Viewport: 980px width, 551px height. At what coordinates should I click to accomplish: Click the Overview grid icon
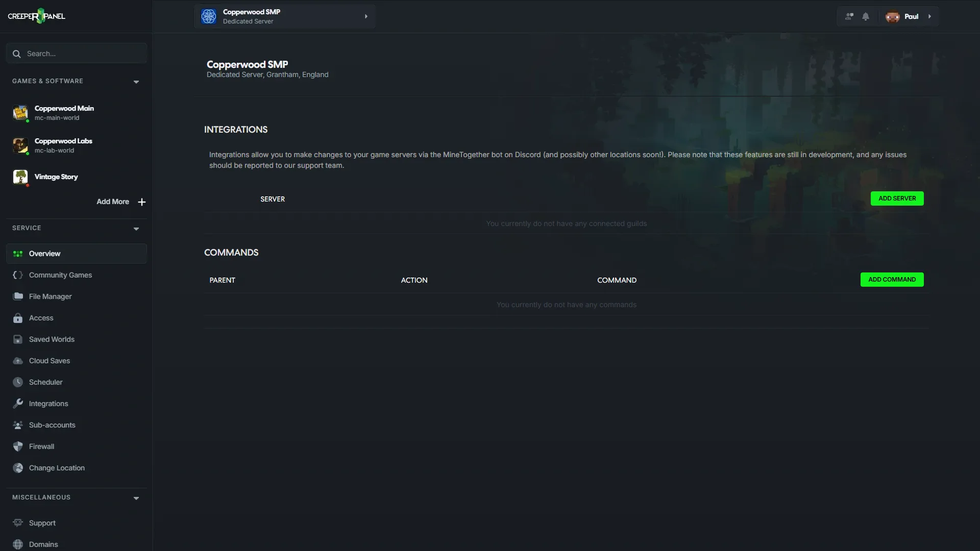click(18, 254)
